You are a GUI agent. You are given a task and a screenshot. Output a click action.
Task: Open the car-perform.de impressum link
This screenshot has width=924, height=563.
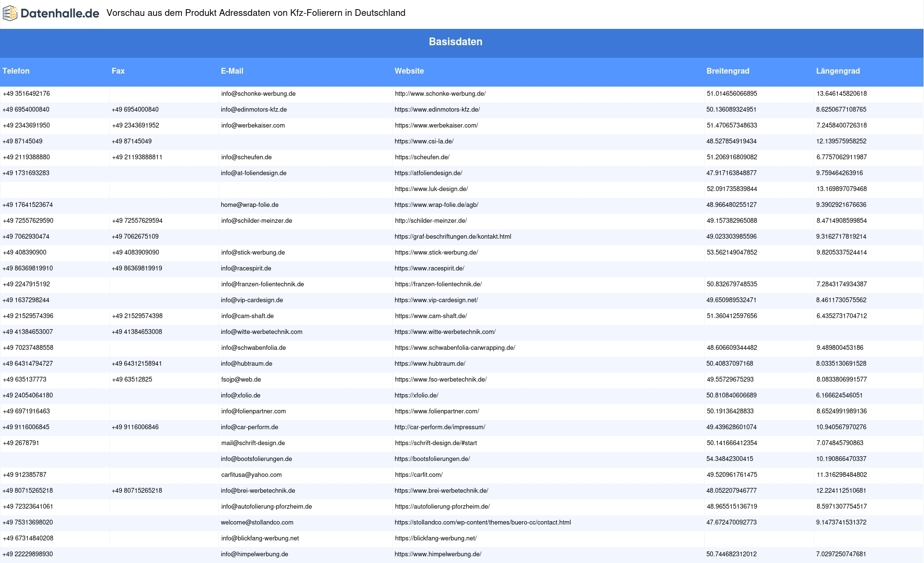(x=440, y=427)
